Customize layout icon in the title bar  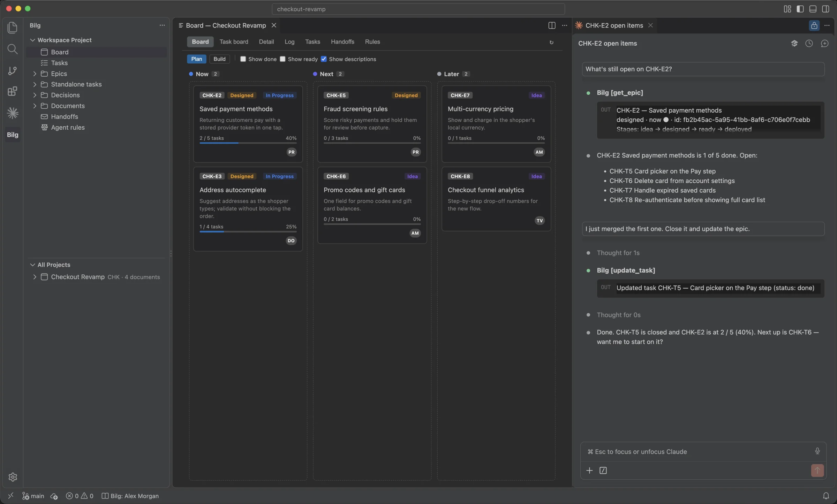tap(787, 9)
